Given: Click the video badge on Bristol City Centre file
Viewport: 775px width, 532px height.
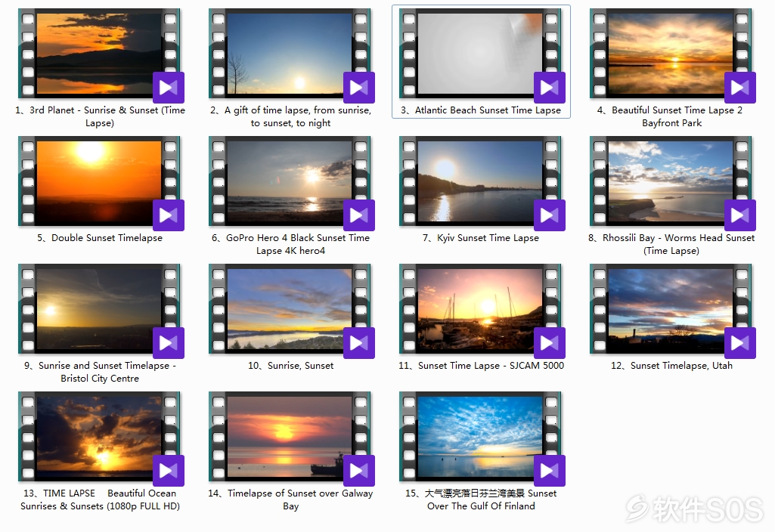Looking at the screenshot, I should (169, 343).
